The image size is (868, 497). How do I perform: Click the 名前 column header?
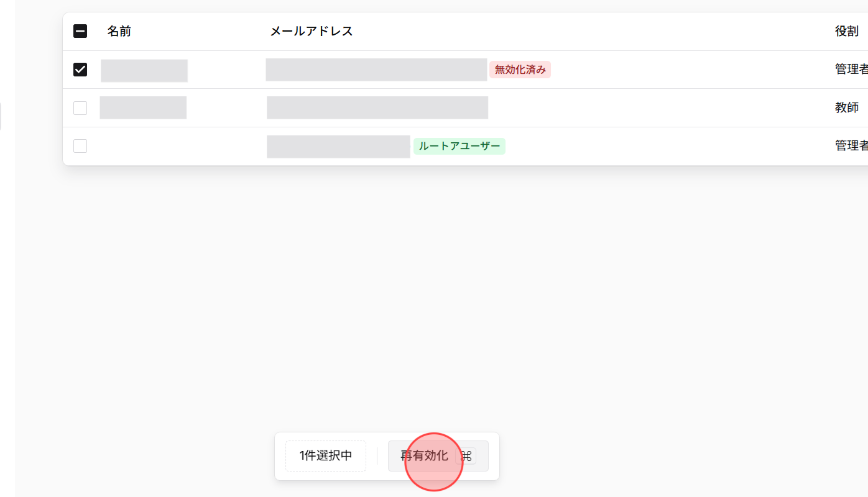[119, 30]
